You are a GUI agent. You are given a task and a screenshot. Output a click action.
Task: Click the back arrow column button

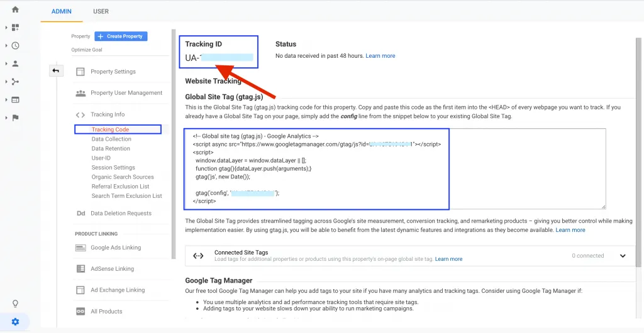(56, 71)
